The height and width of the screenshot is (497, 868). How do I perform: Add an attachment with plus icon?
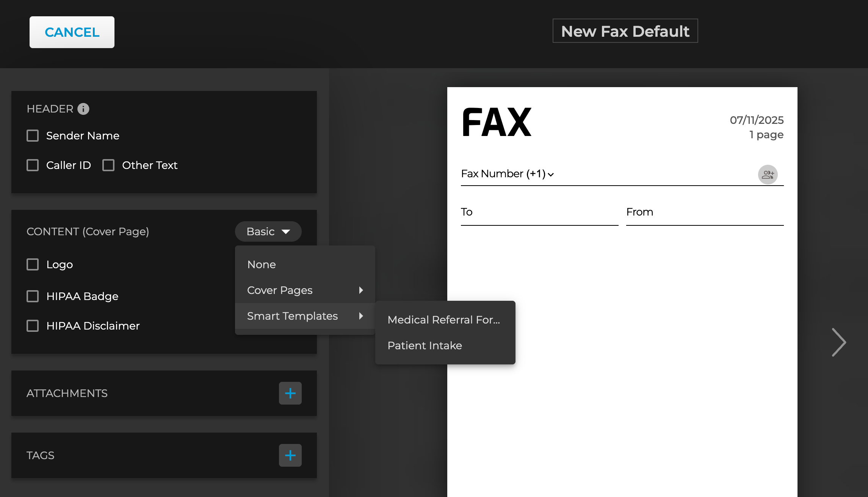pos(290,393)
